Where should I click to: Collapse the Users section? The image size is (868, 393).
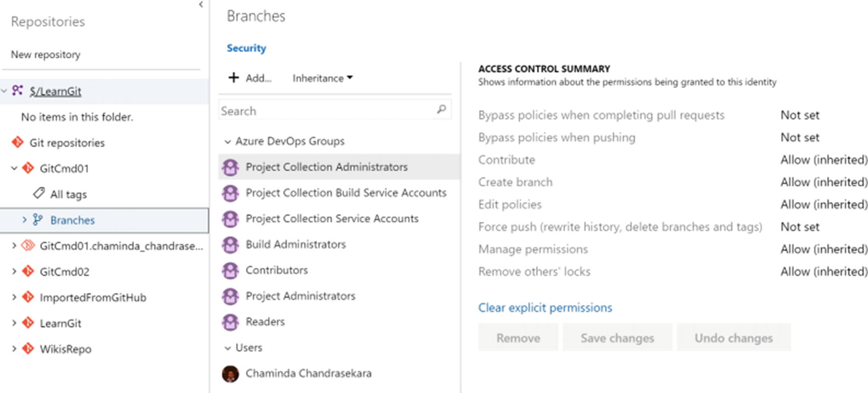coord(227,348)
